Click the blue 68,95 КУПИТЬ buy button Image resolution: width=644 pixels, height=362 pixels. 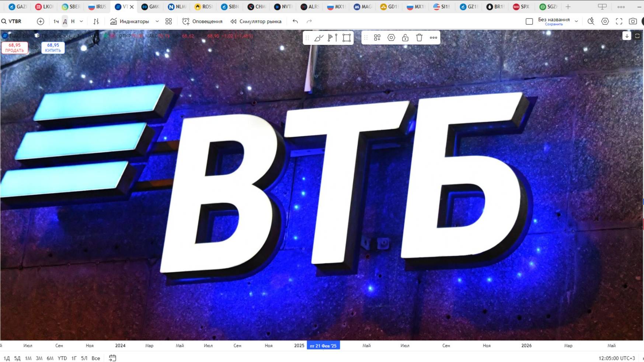click(x=53, y=48)
